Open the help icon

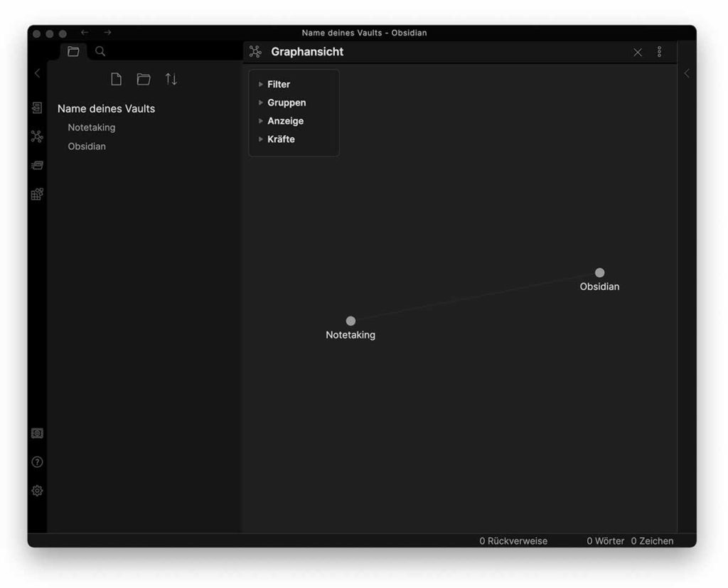pyautogui.click(x=37, y=462)
